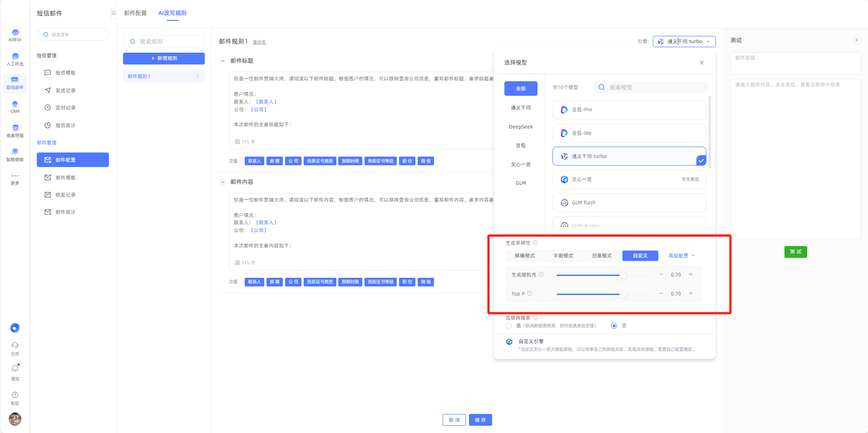Click the 新增规则 button

point(164,59)
